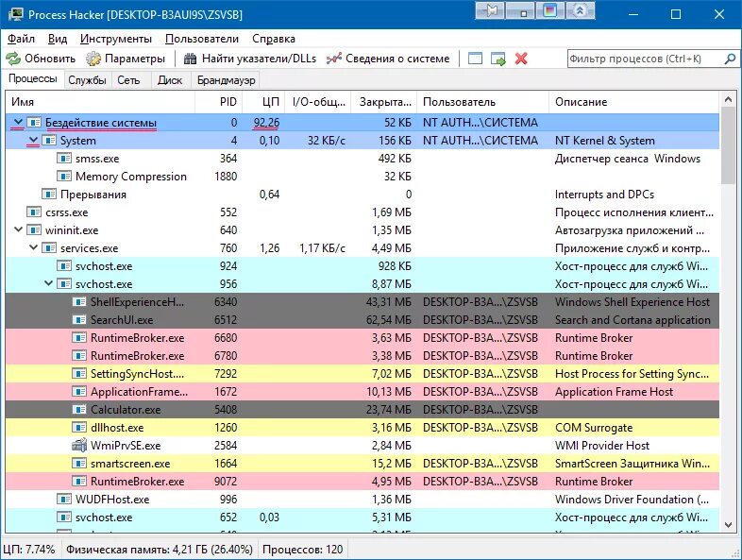Collapse the Бездействие системы tree node

(18, 123)
